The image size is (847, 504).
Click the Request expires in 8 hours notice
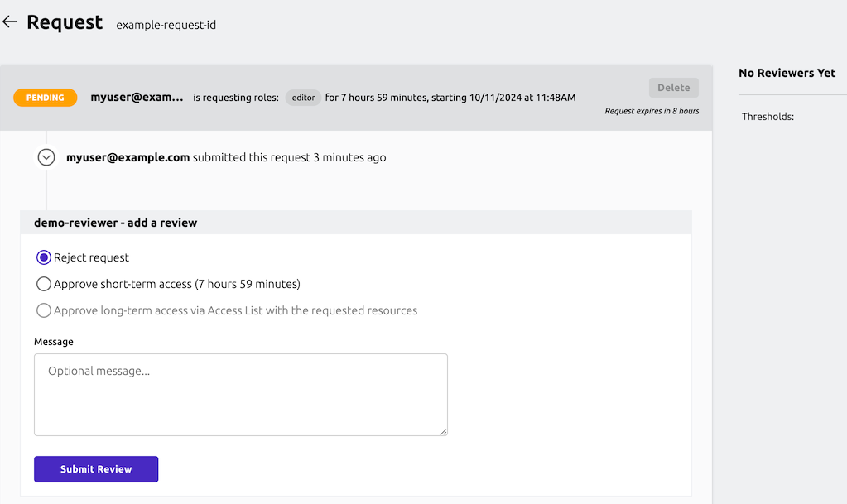click(652, 110)
